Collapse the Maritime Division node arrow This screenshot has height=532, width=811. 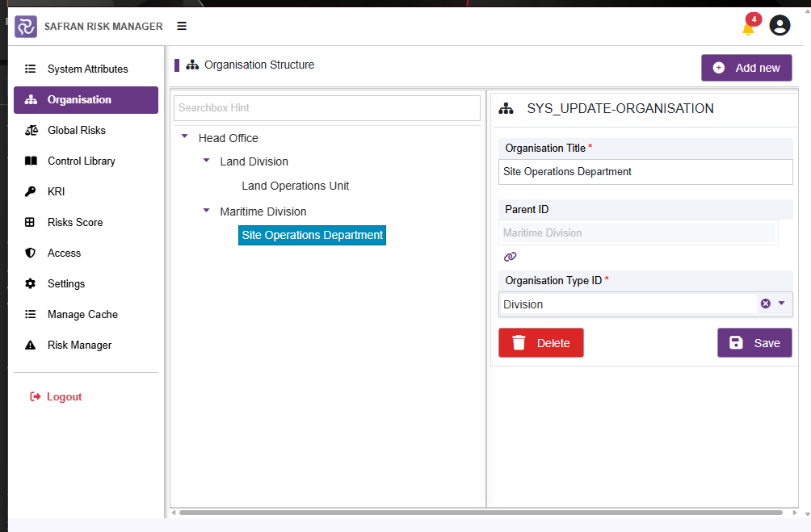click(x=206, y=211)
